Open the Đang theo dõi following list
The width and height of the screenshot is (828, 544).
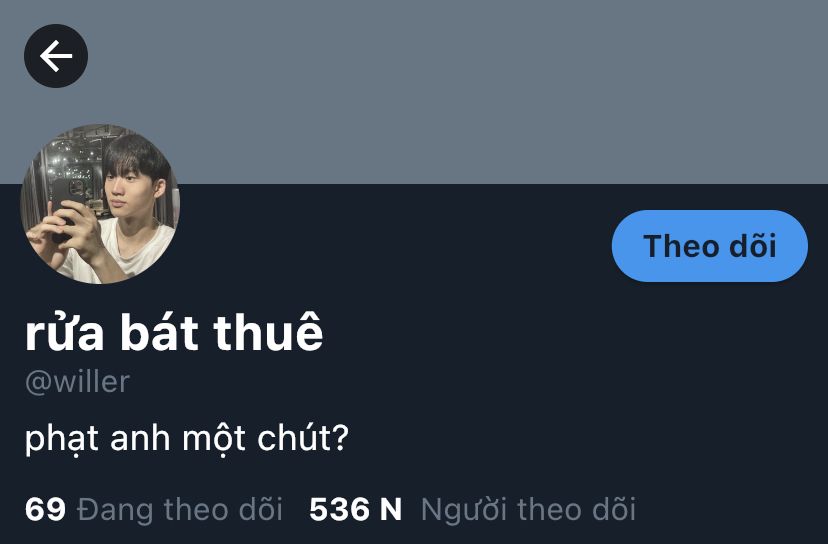[x=180, y=509]
